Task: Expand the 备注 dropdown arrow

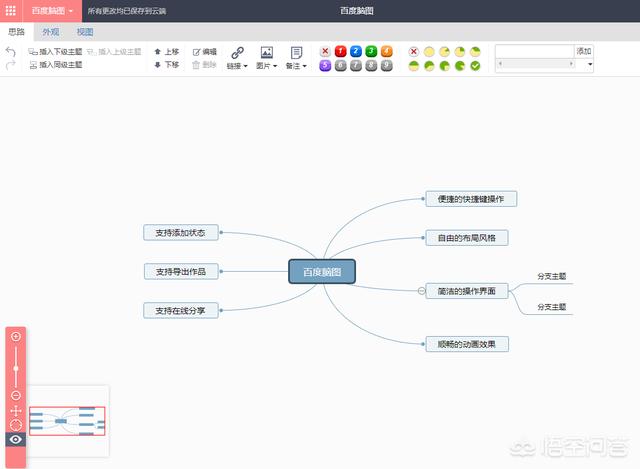Action: click(304, 66)
